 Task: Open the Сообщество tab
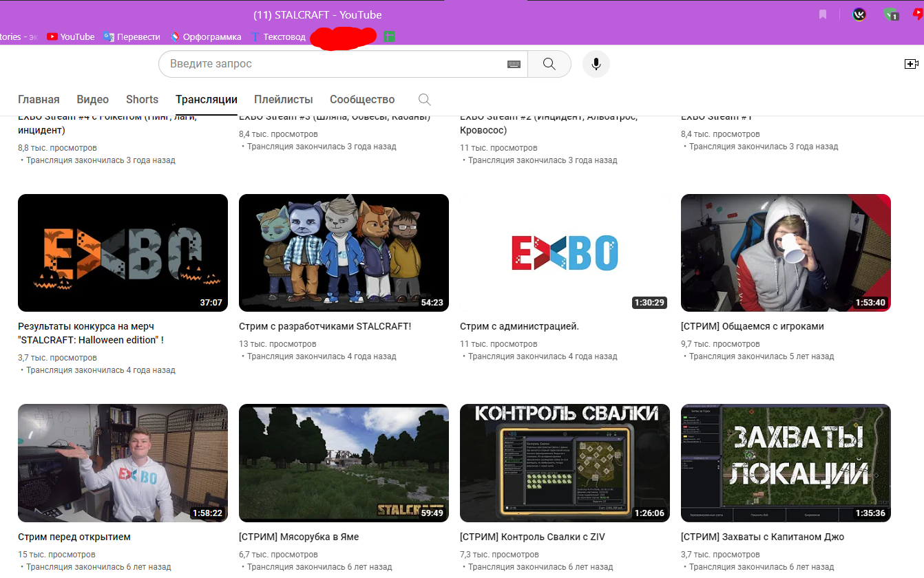362,100
